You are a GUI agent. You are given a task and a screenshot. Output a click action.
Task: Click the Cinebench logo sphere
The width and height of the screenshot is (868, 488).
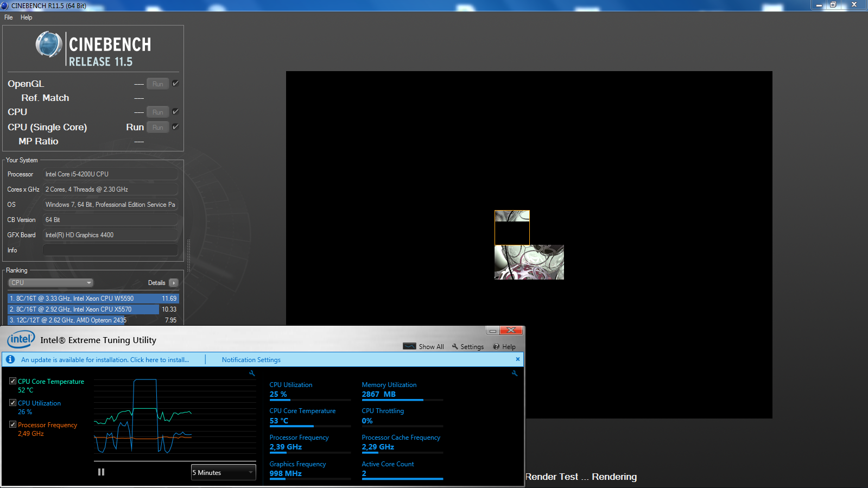tap(49, 45)
